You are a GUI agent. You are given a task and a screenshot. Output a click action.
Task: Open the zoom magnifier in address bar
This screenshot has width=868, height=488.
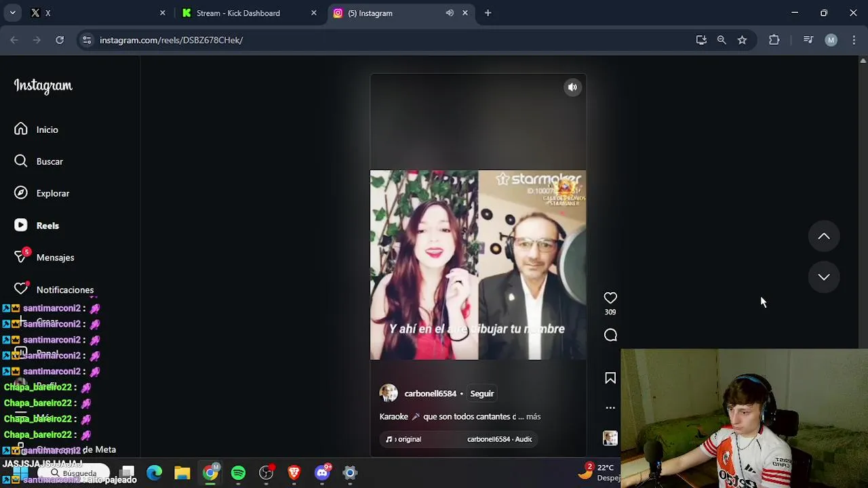722,40
